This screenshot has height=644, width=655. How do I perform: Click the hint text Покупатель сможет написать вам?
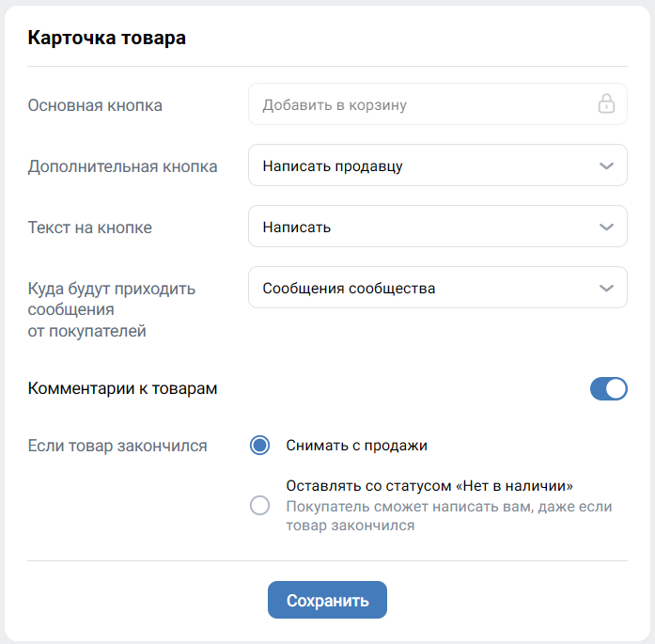[448, 516]
